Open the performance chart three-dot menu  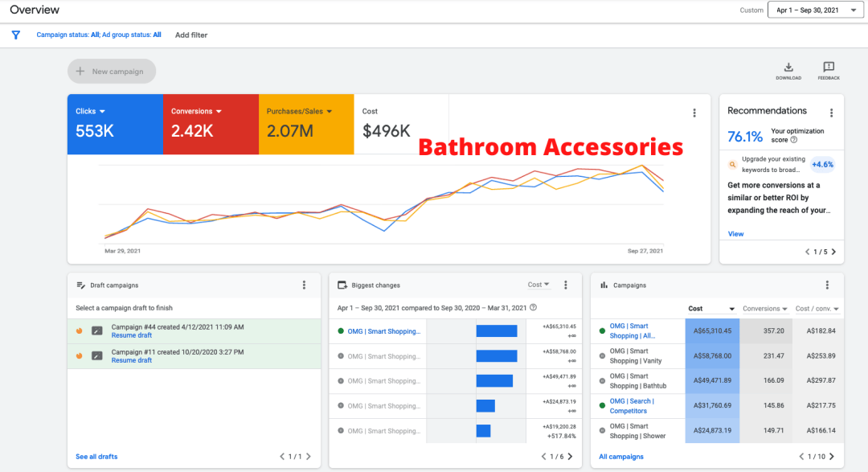click(694, 113)
